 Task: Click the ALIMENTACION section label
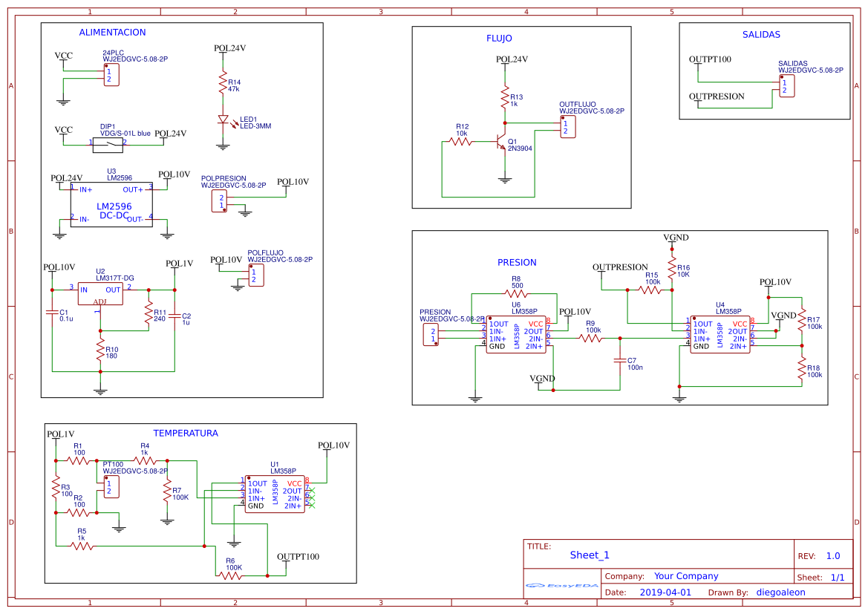[x=112, y=32]
